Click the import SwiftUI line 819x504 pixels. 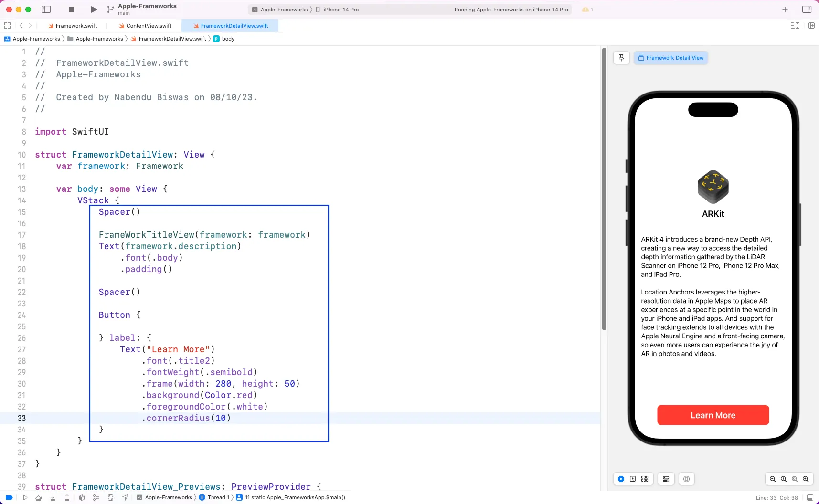(x=72, y=132)
